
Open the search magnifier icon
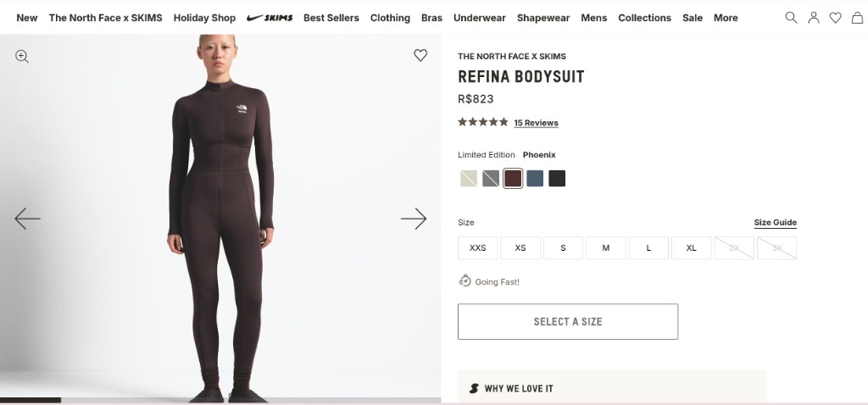tap(791, 18)
